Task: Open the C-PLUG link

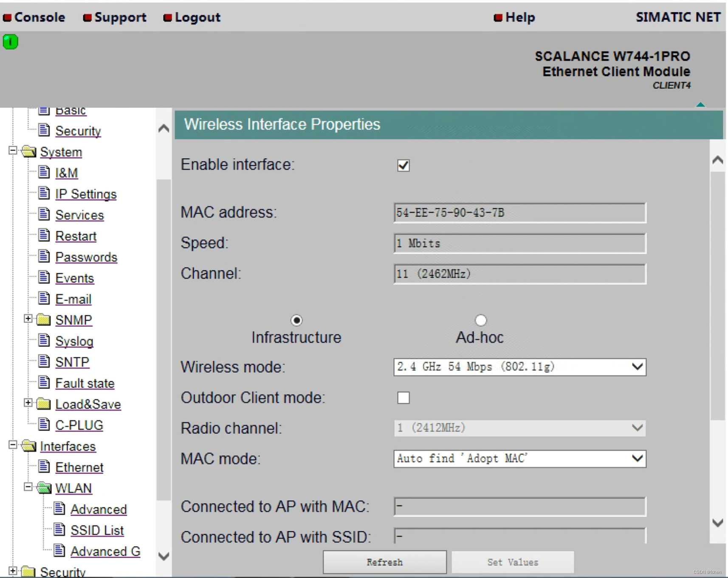Action: coord(79,425)
